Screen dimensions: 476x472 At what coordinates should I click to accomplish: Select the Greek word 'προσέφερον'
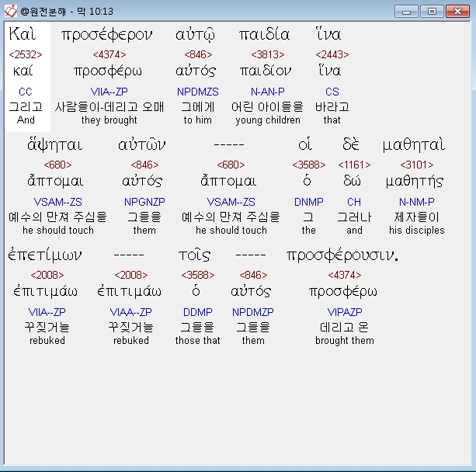106,35
